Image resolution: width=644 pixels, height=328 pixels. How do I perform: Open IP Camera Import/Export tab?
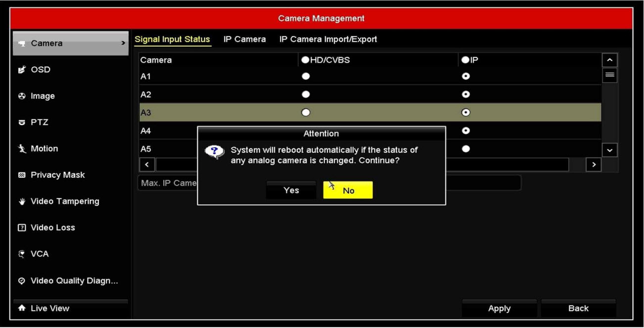[x=328, y=40]
